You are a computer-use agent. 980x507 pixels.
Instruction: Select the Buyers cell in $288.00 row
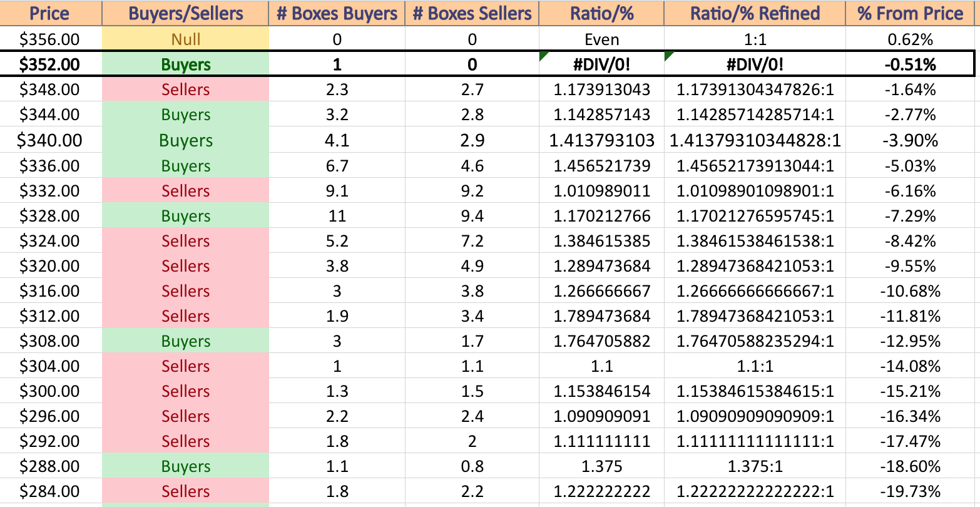tap(185, 466)
